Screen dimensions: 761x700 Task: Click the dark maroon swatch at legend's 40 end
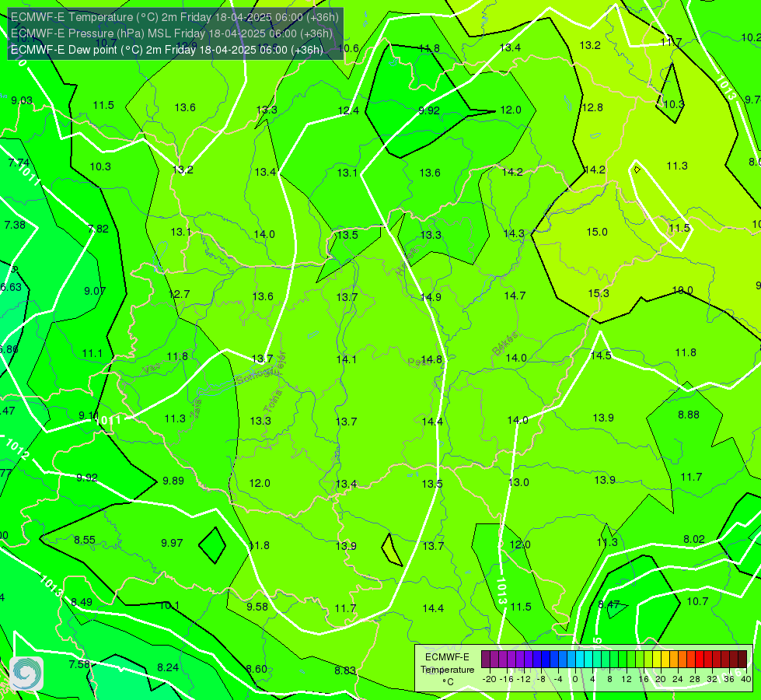[742, 660]
